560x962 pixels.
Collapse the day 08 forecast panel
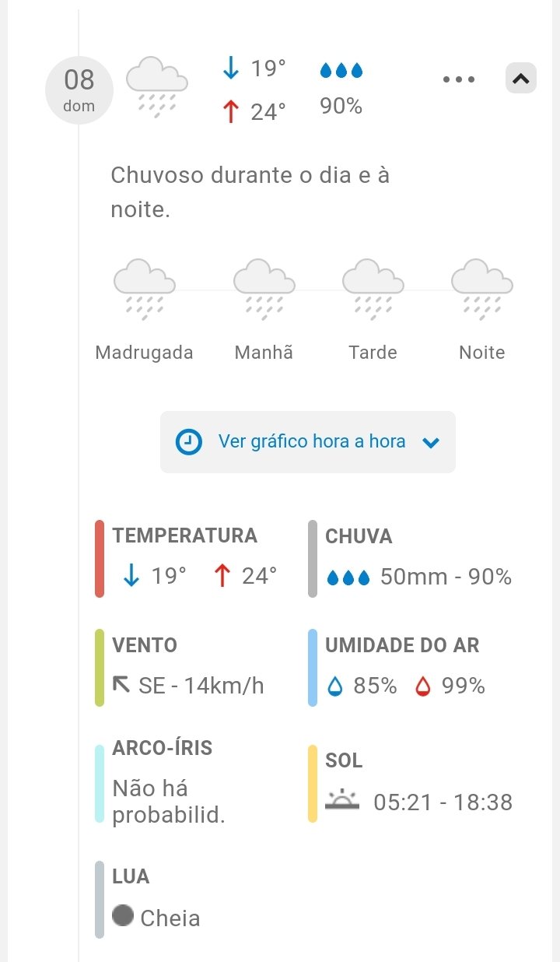tap(521, 78)
